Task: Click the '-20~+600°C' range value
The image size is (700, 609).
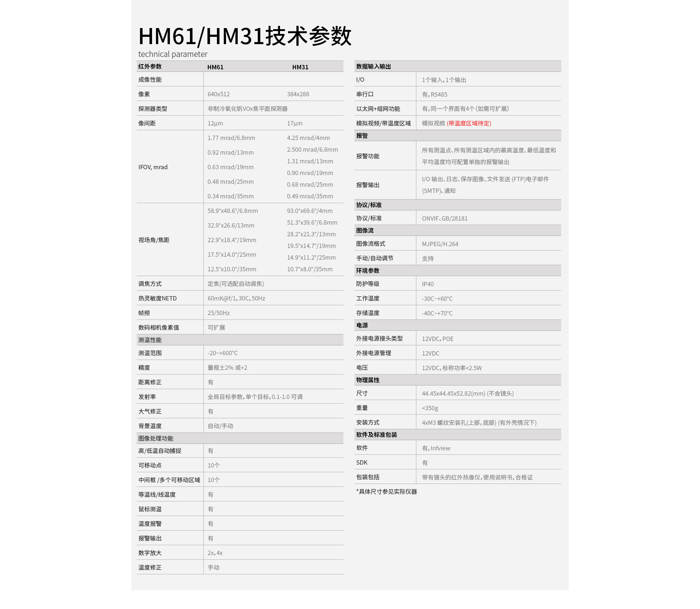Action: [x=222, y=353]
